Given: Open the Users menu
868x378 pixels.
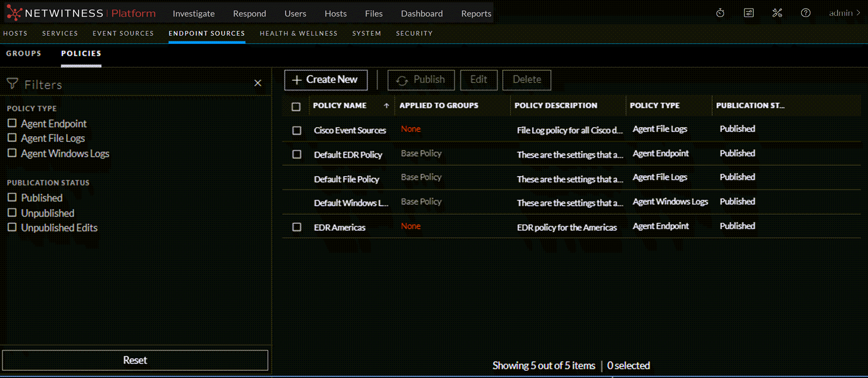Looking at the screenshot, I should point(295,14).
